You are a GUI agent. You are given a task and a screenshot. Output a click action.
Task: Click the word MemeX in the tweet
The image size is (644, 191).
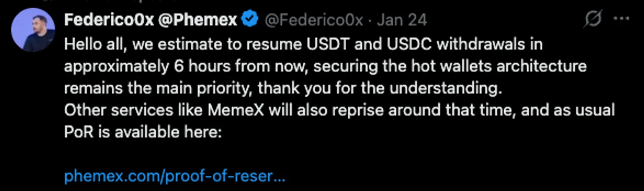pyautogui.click(x=236, y=110)
